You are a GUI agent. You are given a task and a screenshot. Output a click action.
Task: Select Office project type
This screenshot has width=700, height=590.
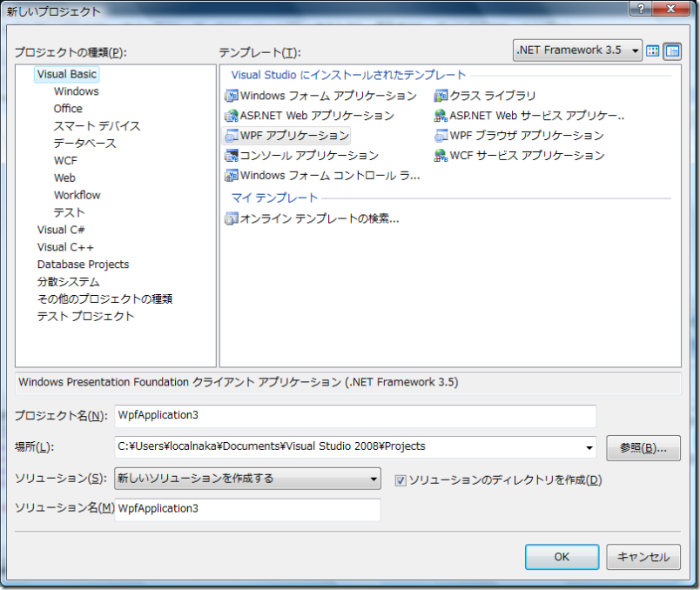click(68, 109)
